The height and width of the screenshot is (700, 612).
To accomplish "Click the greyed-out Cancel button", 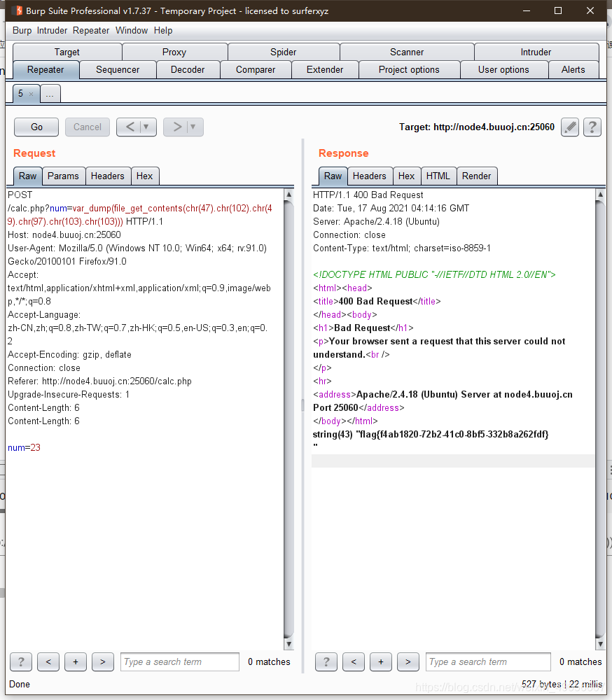I will click(87, 127).
